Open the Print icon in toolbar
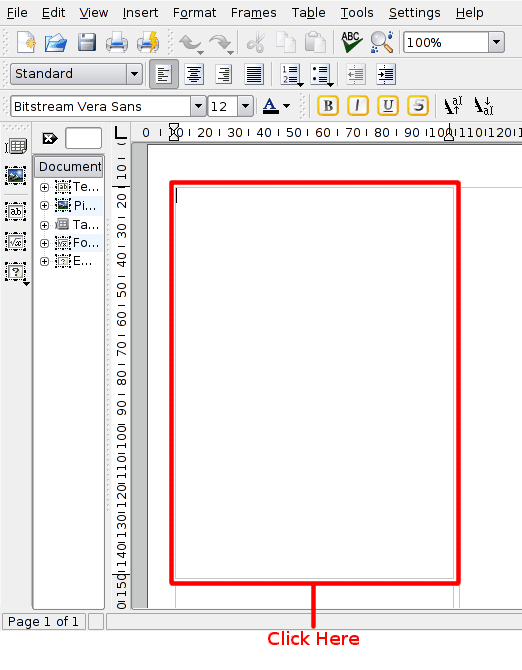Image resolution: width=522 pixels, height=670 pixels. pyautogui.click(x=117, y=42)
